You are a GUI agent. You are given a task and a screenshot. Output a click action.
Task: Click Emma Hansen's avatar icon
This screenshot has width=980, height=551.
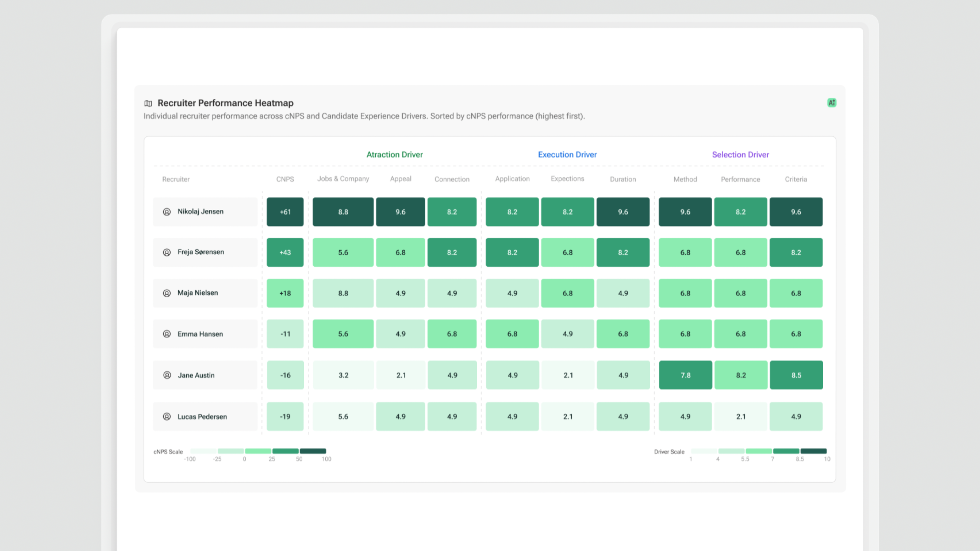167,334
